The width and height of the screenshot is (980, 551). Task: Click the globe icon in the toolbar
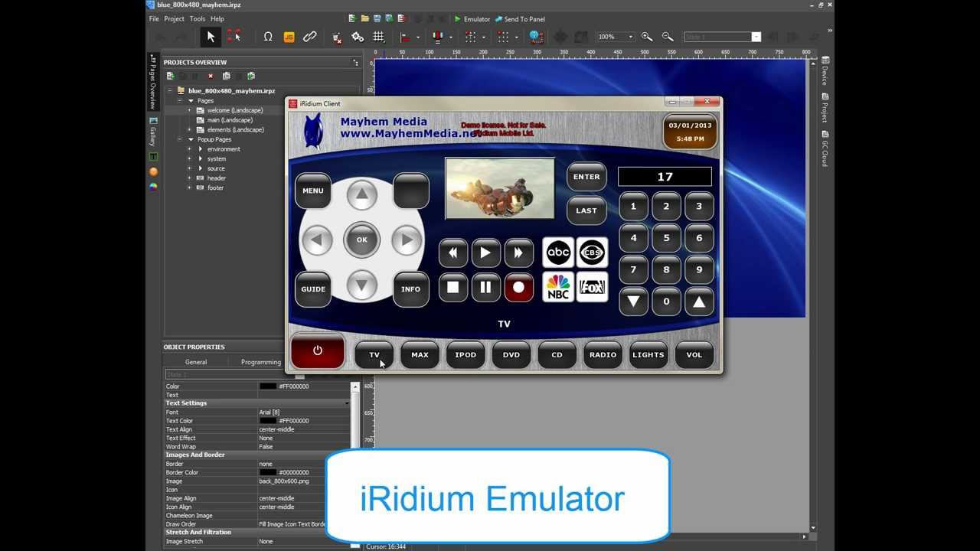click(x=535, y=37)
